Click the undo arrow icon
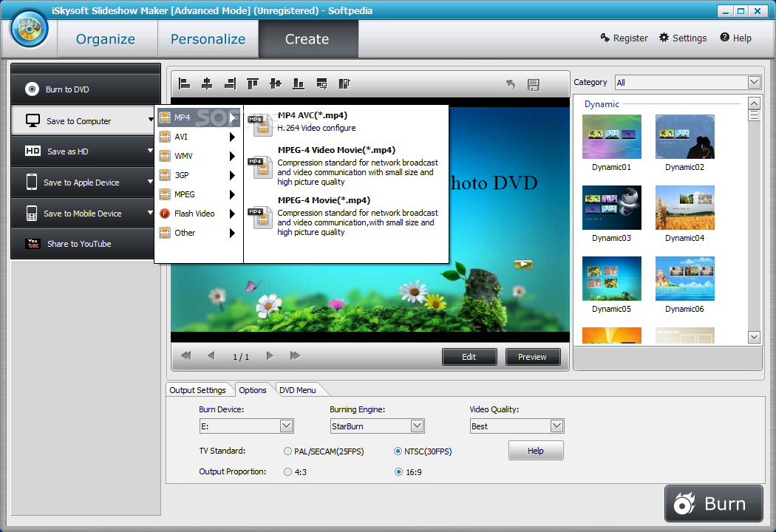This screenshot has width=776, height=532. click(511, 85)
